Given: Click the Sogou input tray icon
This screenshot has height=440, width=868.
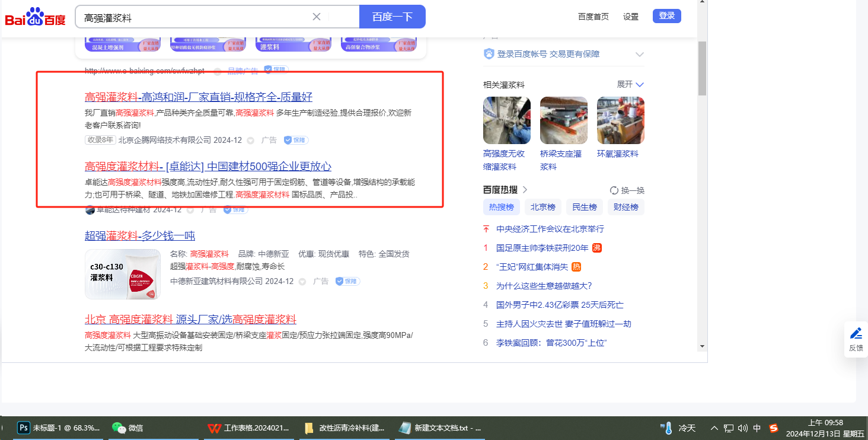Looking at the screenshot, I should coord(773,428).
